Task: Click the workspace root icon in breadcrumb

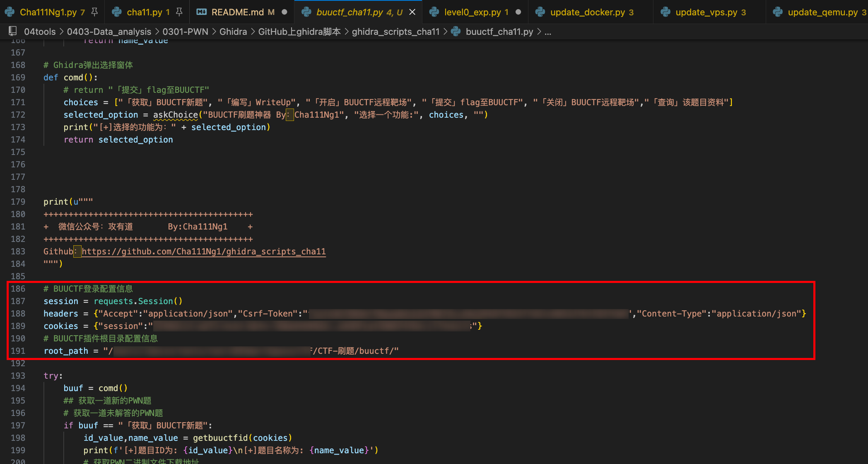Action: (13, 31)
